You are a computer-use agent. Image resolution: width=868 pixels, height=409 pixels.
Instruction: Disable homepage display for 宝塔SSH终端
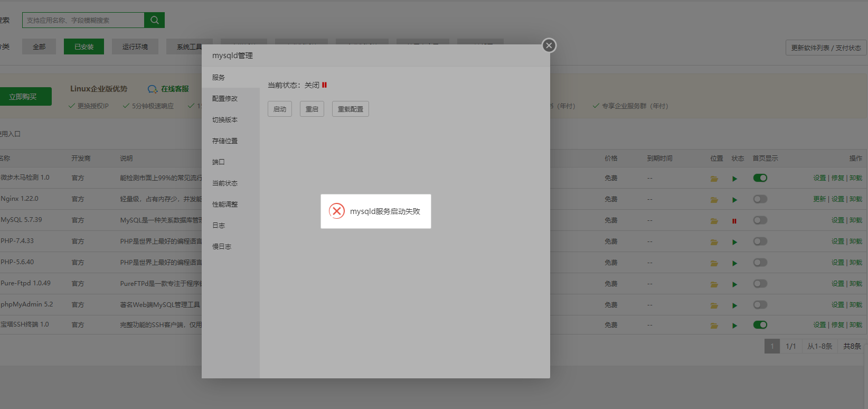tap(760, 325)
